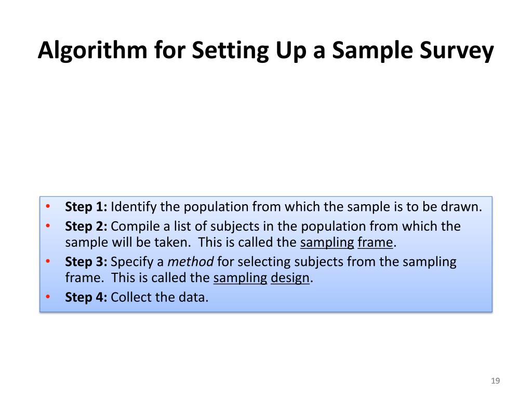The width and height of the screenshot is (532, 399).
Task: Click 'Specify a' text in Step 3
Action: pyautogui.click(x=137, y=262)
